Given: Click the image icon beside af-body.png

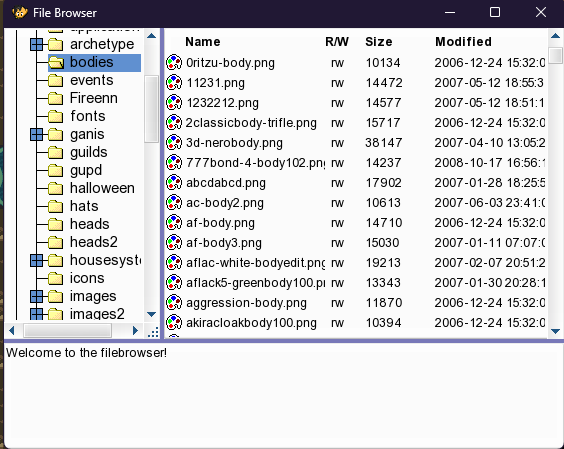Looking at the screenshot, I should tap(174, 223).
